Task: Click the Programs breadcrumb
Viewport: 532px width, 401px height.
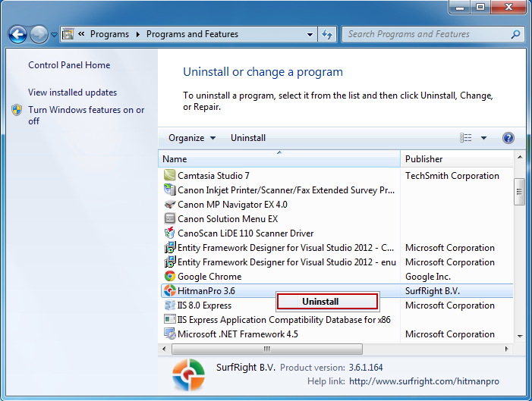Action: (x=109, y=34)
